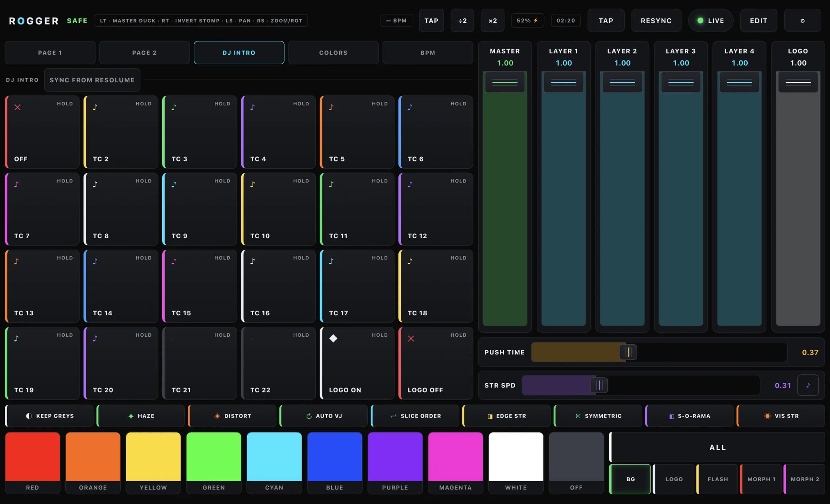Switch to PAGE 2 tab
The image size is (830, 504).
click(145, 53)
